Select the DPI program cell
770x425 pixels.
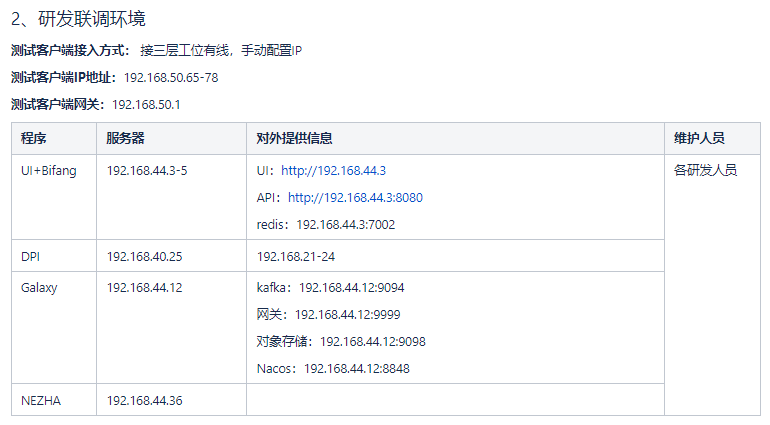point(31,257)
